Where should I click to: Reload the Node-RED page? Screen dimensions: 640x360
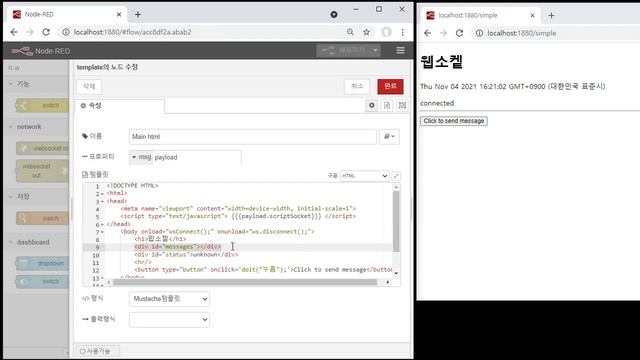(46, 32)
